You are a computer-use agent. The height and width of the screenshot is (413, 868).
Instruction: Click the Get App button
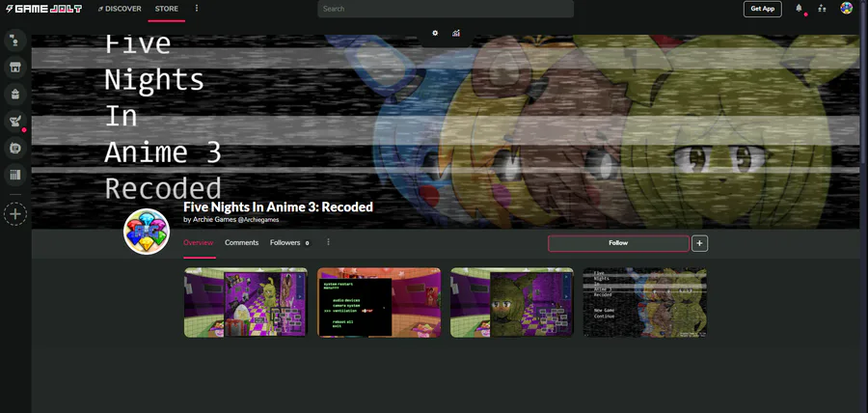click(x=762, y=9)
